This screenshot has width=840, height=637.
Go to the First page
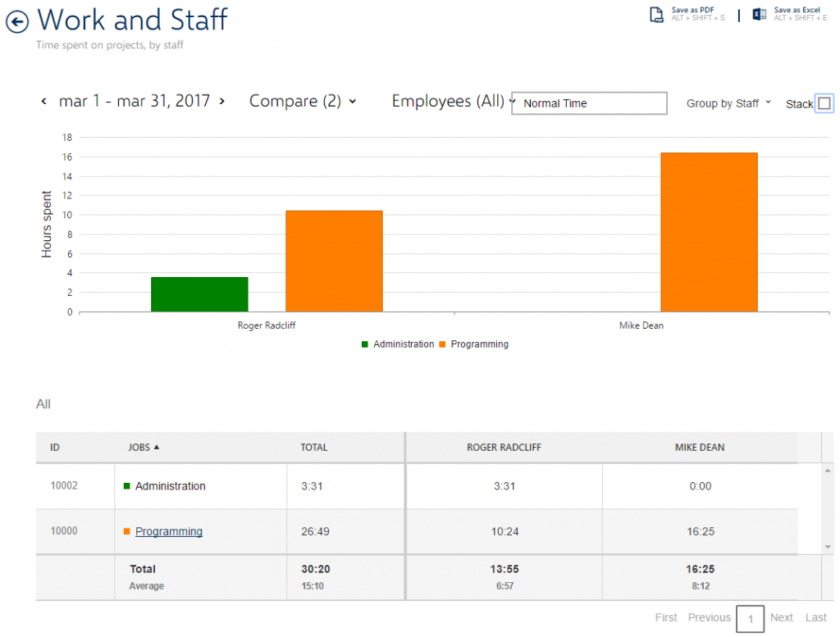666,617
